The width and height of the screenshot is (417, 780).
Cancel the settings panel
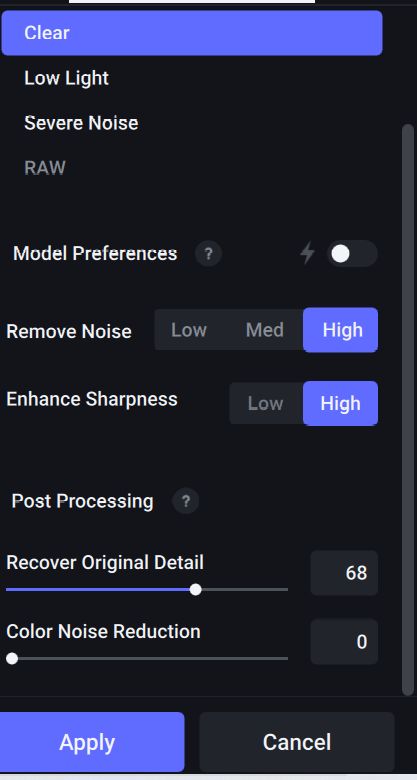point(297,742)
